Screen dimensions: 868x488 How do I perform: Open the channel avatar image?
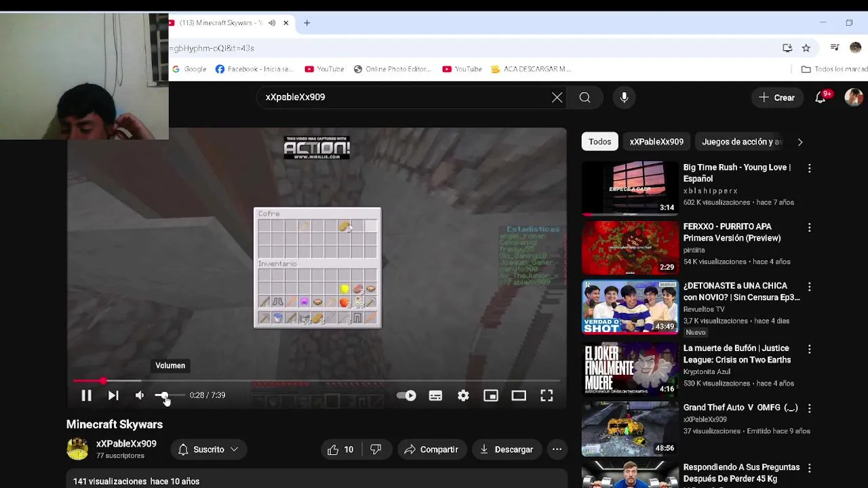pos(77,449)
